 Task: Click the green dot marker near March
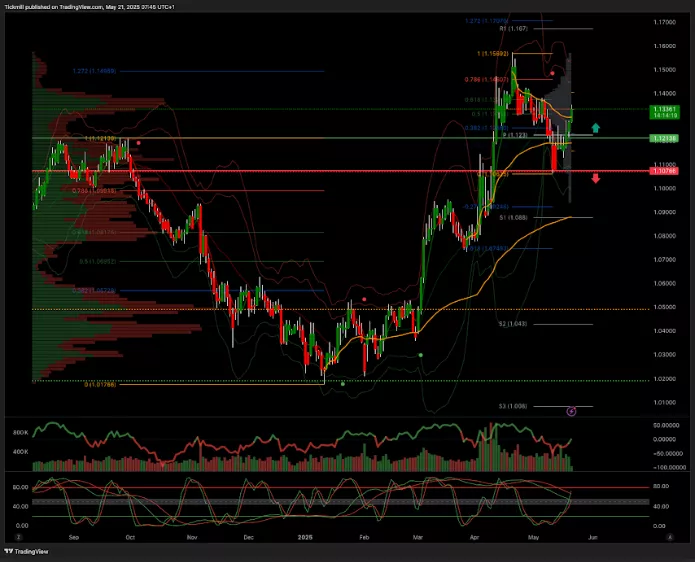point(421,355)
